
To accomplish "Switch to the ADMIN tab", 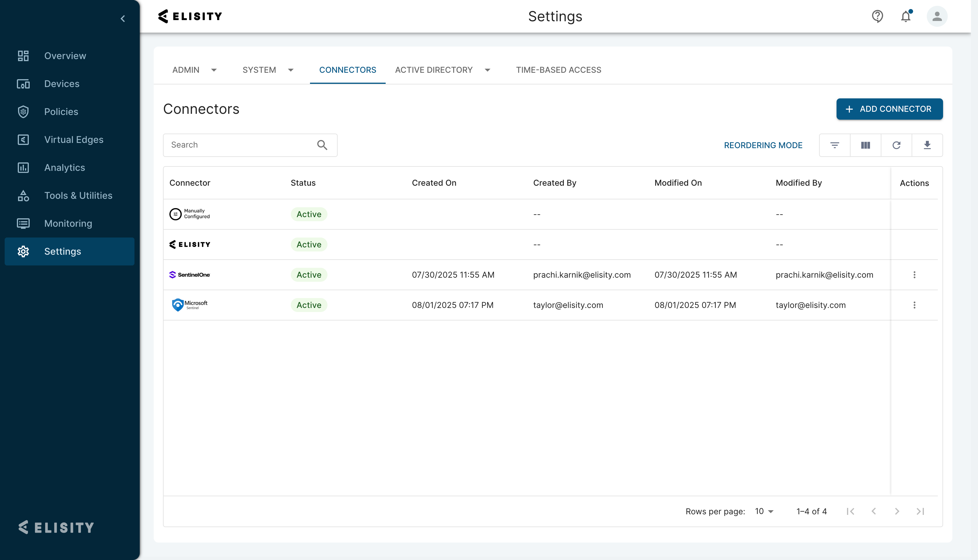I will tap(186, 70).
